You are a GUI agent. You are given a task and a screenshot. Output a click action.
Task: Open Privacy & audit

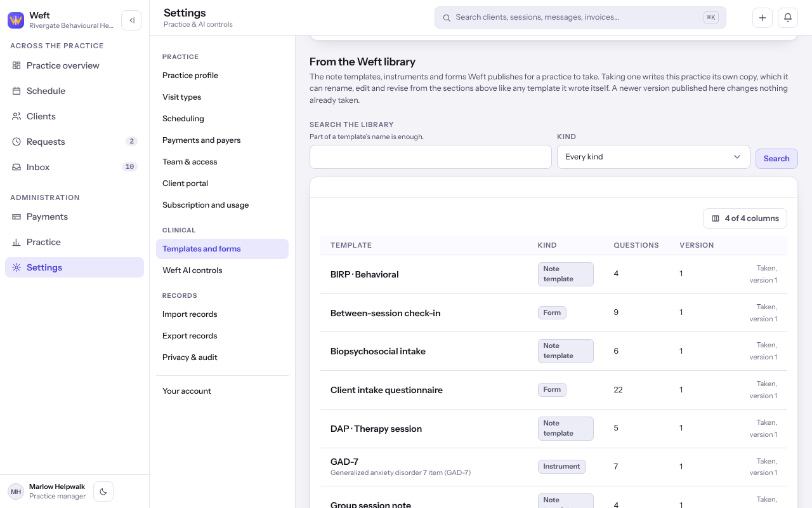222,358
